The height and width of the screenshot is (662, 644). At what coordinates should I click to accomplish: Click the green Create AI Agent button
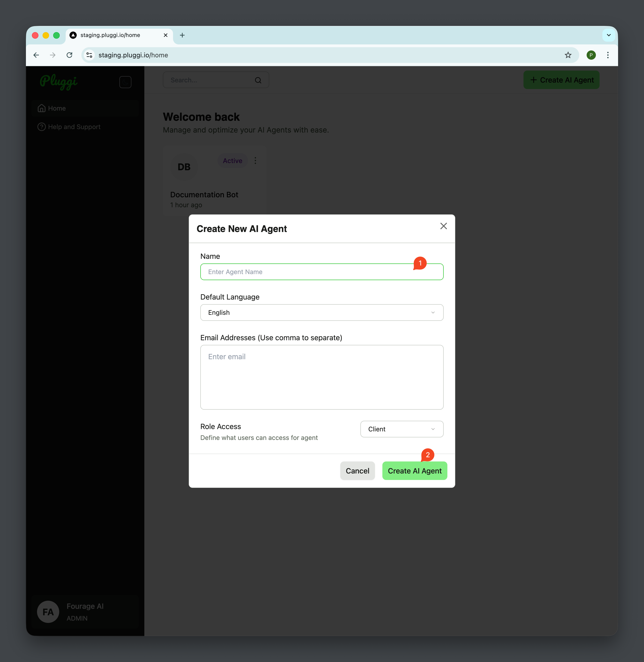point(415,470)
